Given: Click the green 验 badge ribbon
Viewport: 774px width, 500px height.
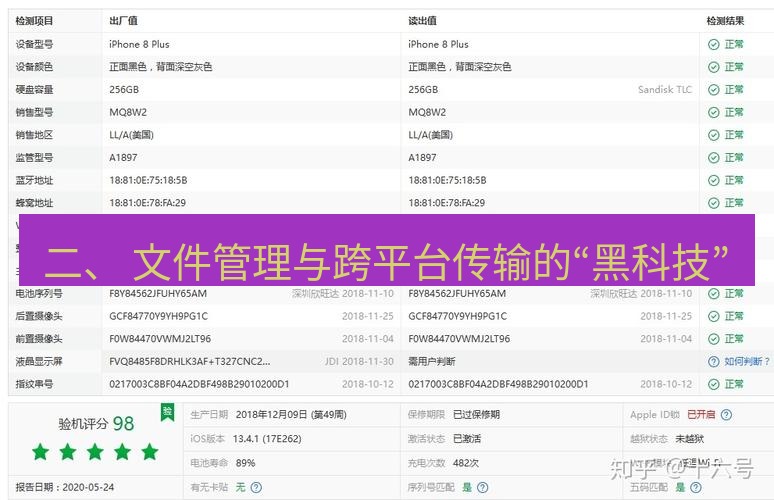Looking at the screenshot, I should point(167,412).
